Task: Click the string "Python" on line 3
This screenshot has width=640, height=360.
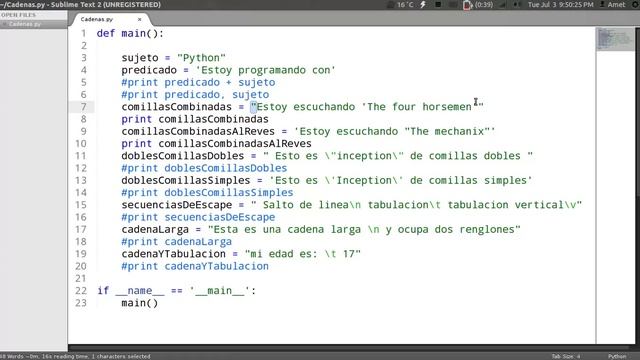Action: pyautogui.click(x=201, y=58)
